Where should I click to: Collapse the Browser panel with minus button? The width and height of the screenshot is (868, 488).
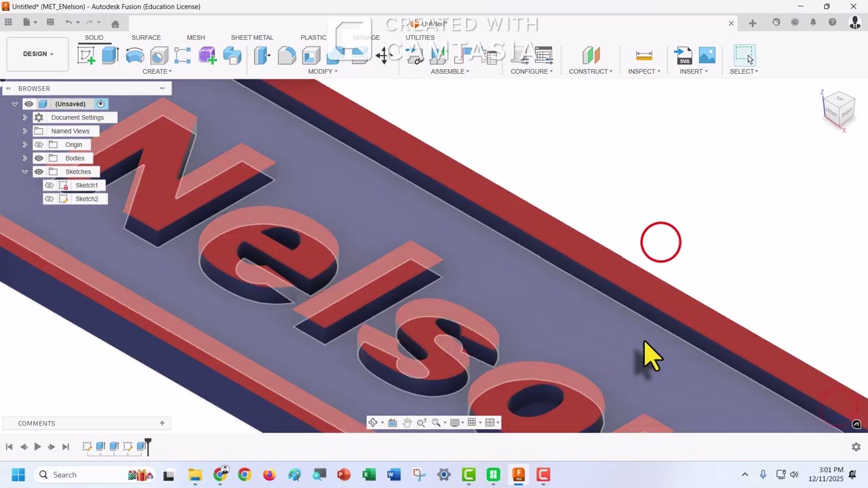tap(162, 88)
